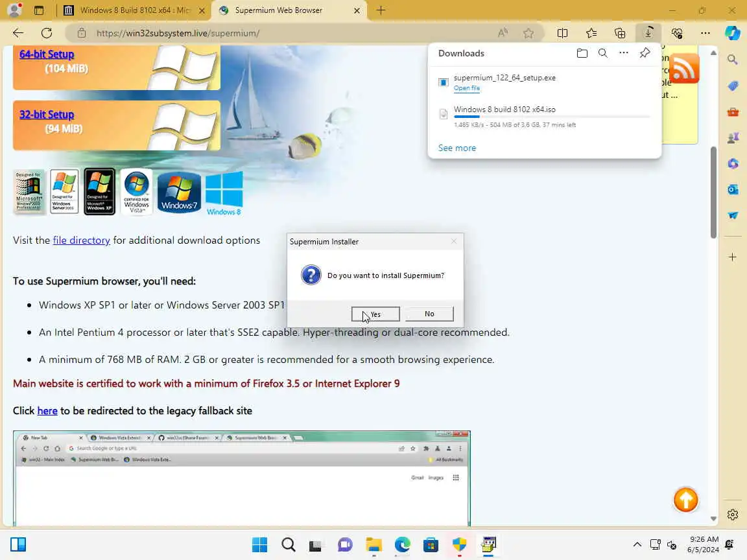Click here link to legacy fallback site
747x560 pixels.
[47, 410]
